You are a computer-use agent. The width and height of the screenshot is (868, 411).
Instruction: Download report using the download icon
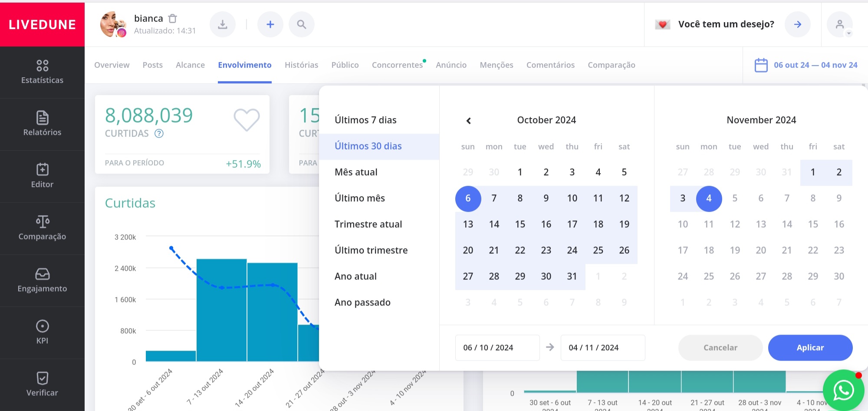coord(223,24)
